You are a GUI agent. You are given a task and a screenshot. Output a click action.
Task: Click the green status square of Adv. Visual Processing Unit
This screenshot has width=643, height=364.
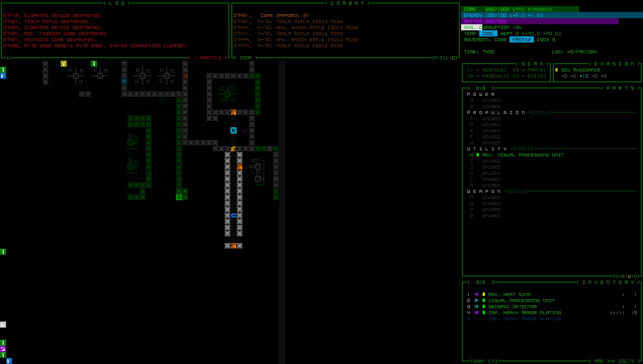(478, 155)
